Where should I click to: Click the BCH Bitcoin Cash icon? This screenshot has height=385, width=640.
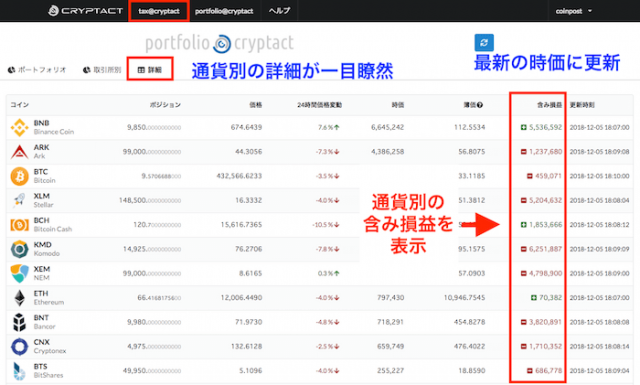coord(19,225)
